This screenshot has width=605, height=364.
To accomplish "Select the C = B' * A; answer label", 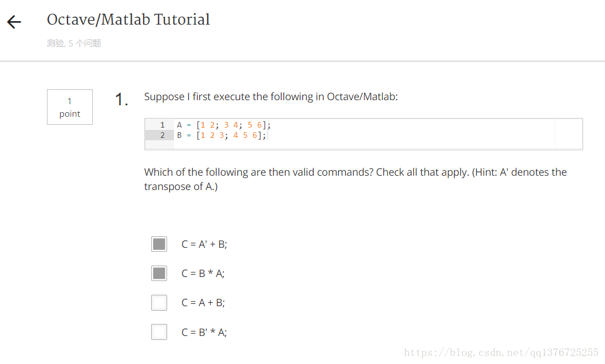I will point(204,333).
